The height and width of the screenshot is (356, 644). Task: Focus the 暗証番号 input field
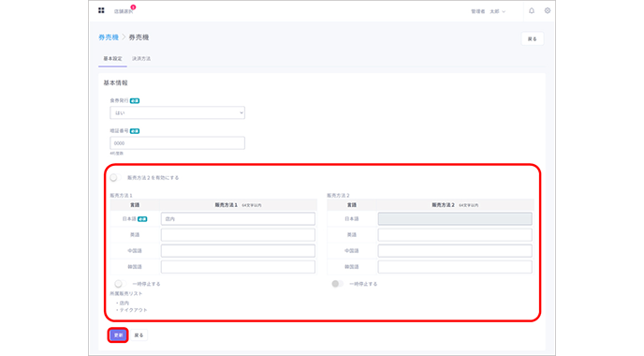click(178, 143)
